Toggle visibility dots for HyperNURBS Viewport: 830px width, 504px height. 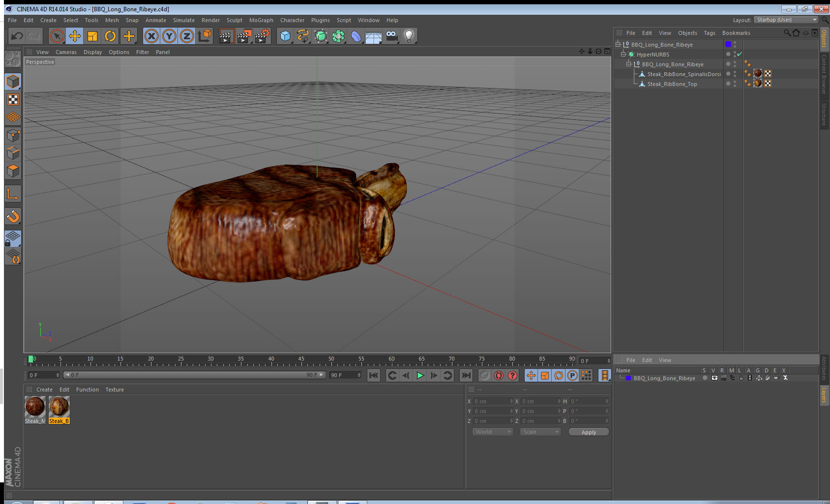(x=735, y=54)
